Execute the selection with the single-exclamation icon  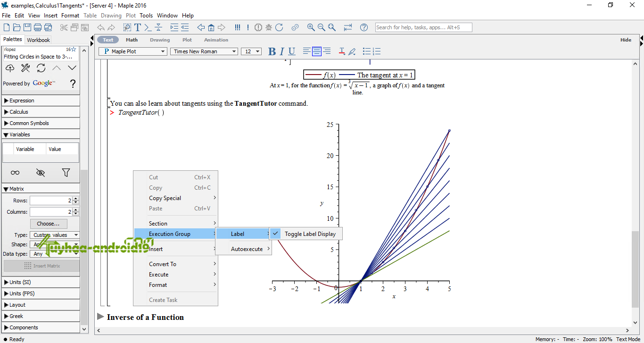pos(248,27)
